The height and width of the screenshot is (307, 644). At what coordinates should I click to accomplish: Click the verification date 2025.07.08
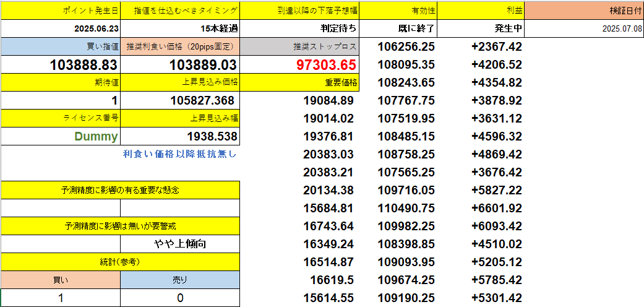[585, 28]
